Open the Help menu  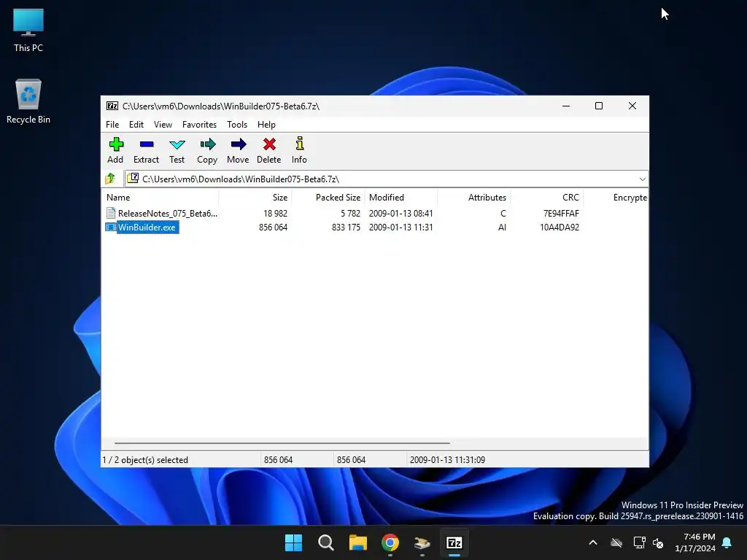coord(266,124)
